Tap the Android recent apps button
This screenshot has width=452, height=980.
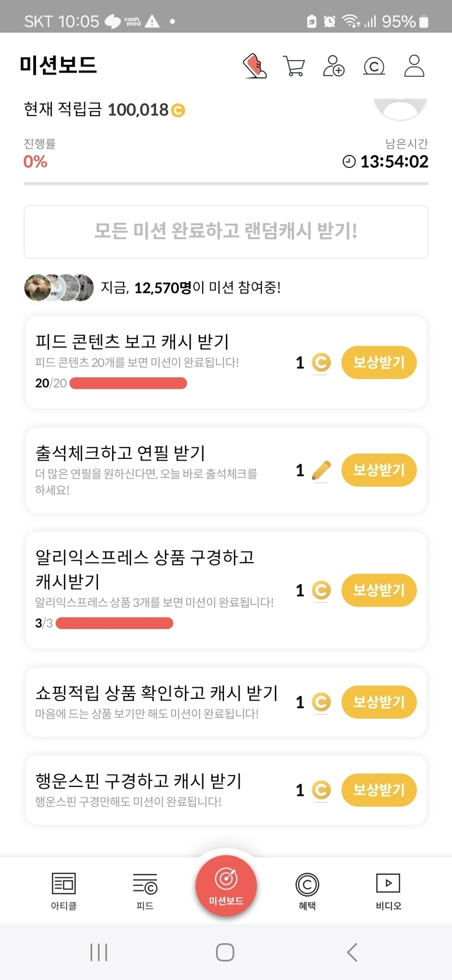(99, 952)
